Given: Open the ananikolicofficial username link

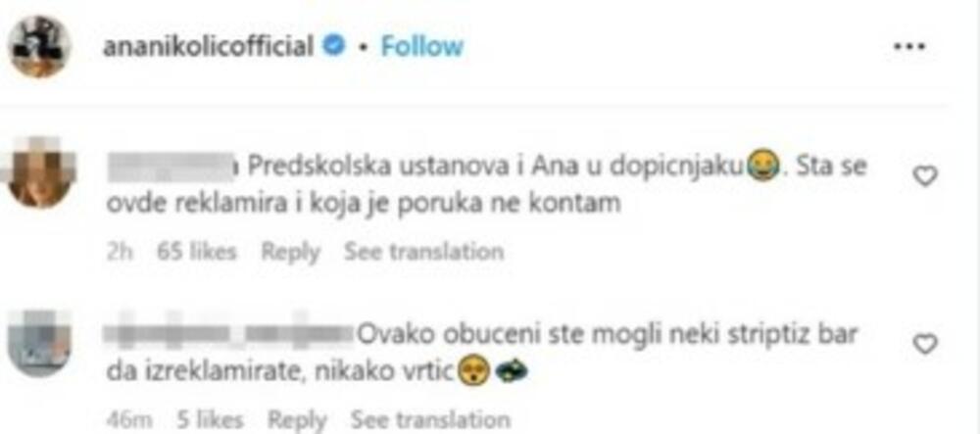Looking at the screenshot, I should click(208, 46).
